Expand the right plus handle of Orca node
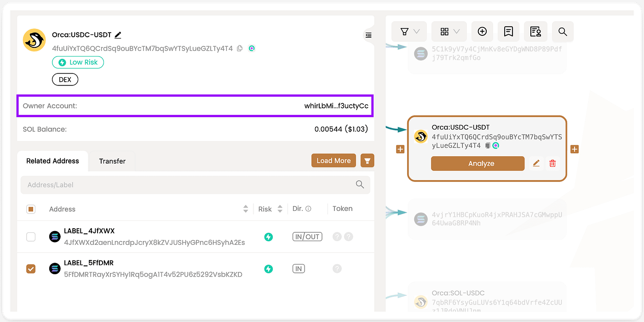Screen dimensions: 644x322 (575, 149)
